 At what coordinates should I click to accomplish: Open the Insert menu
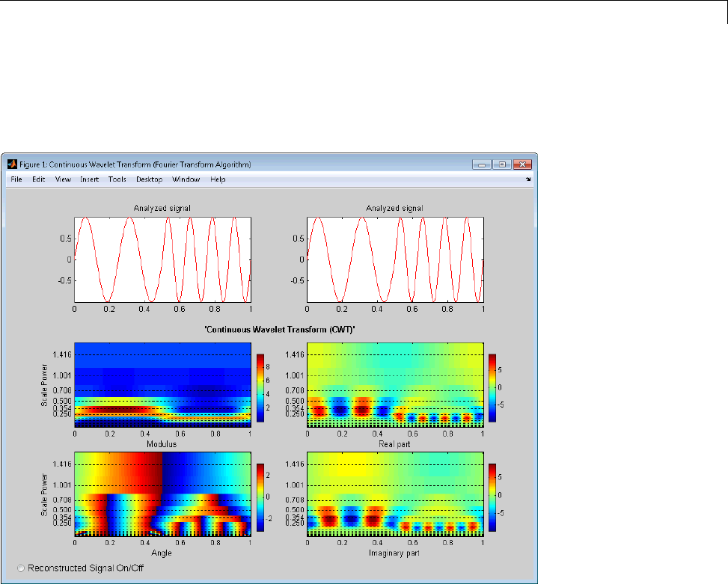(89, 179)
